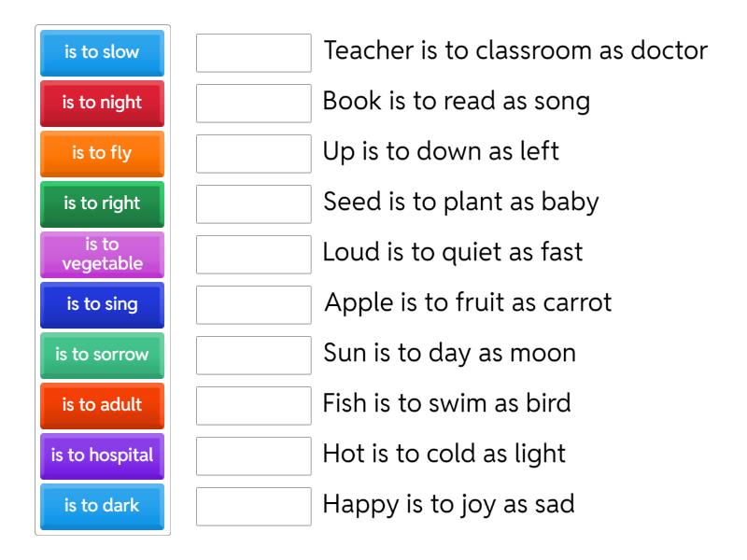747x560 pixels.
Task: Click the blue 'is to sing' tile
Action: tap(102, 304)
